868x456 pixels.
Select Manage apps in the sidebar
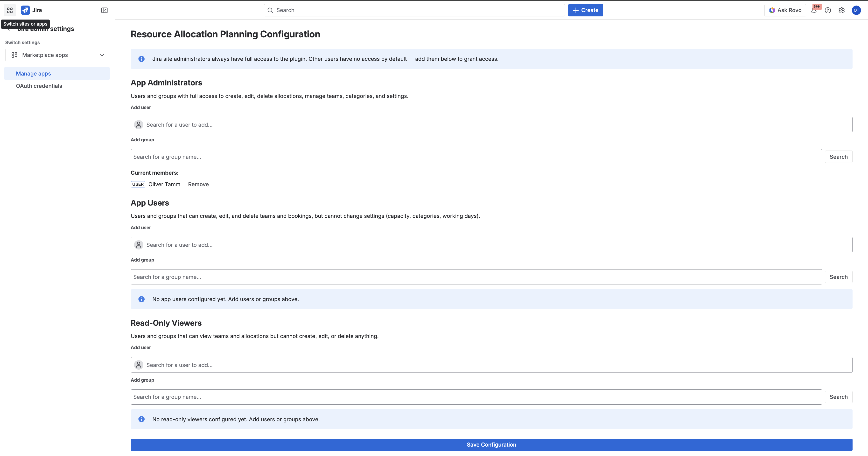coord(33,73)
